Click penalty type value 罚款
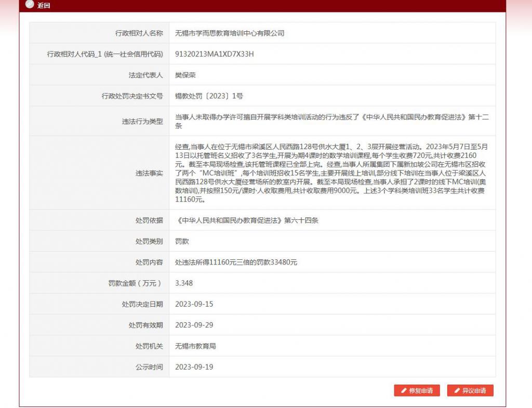532x408 pixels. 182,241
